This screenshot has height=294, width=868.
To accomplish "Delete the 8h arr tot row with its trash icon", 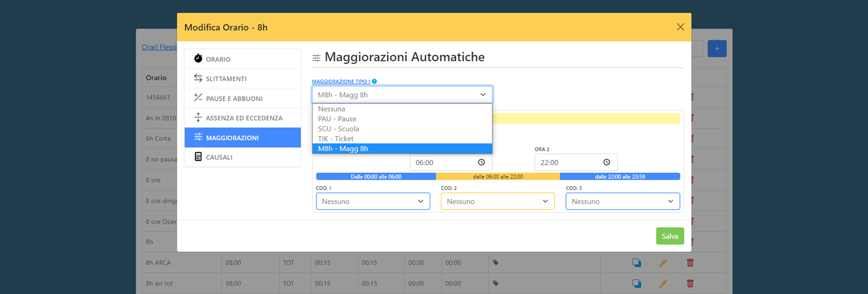I will pos(690,283).
